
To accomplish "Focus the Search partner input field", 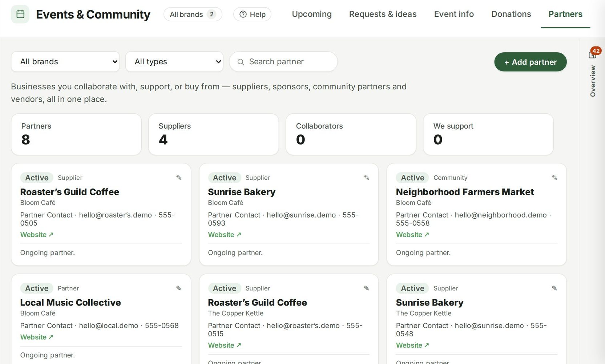I will [283, 62].
